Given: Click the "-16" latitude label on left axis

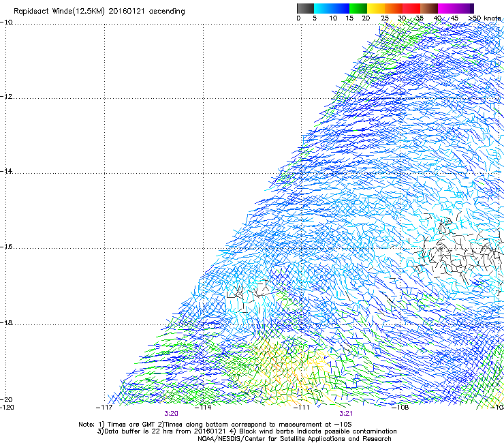Looking at the screenshot, I should coord(6,247).
